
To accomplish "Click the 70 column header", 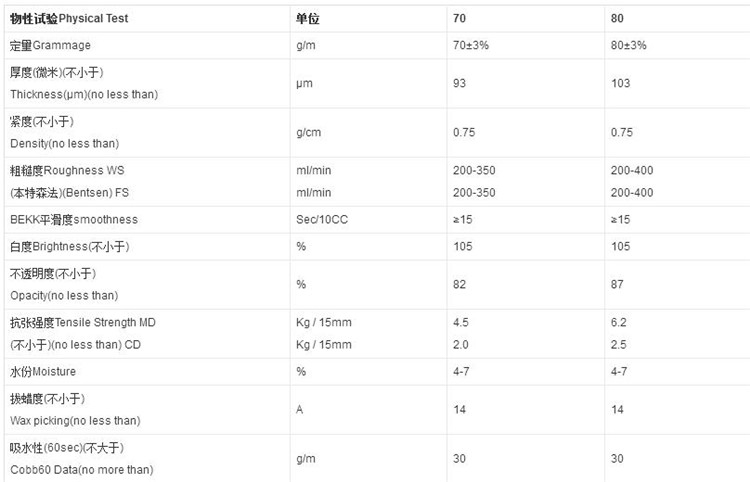I will tap(459, 18).
